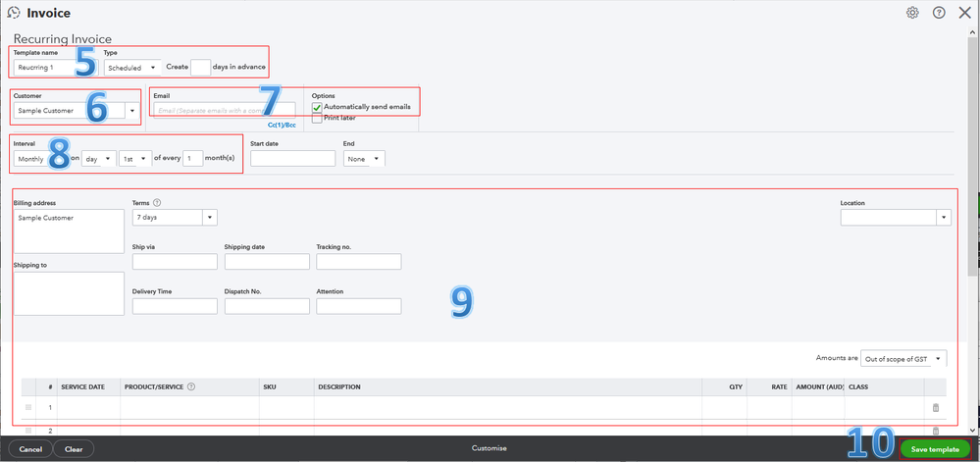Open the help question mark icon
Screen dimensions: 980x462
(x=939, y=13)
